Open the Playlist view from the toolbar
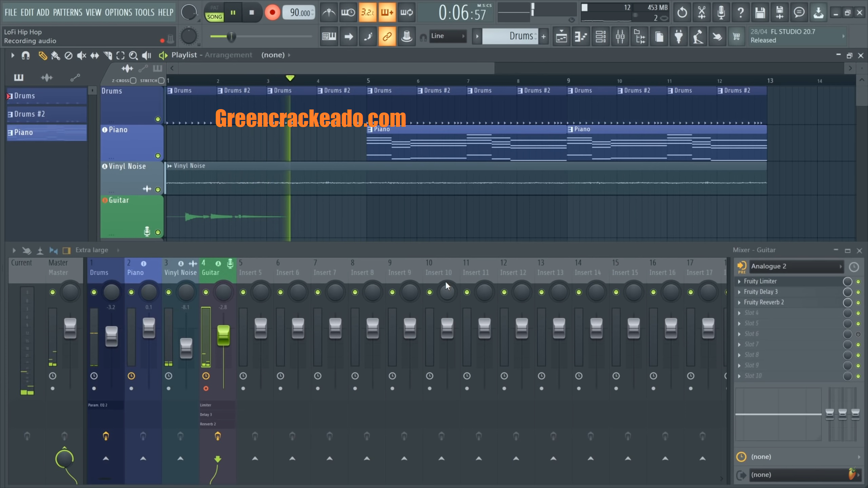 [561, 36]
